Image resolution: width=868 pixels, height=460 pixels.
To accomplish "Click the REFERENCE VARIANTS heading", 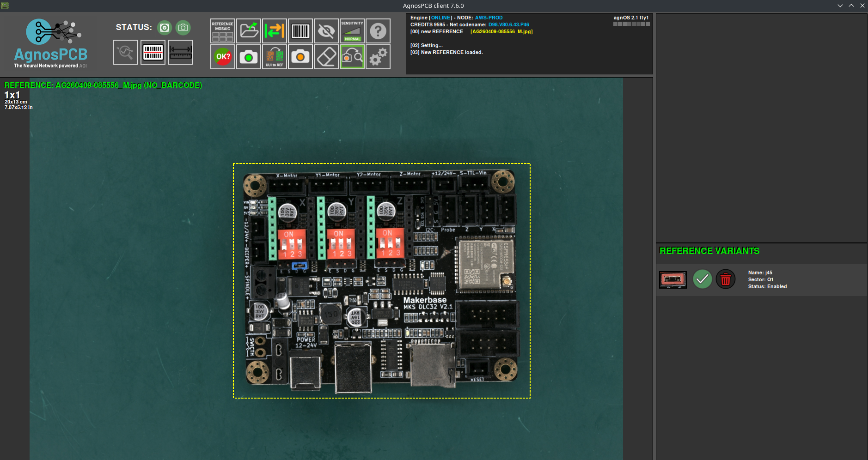I will point(709,251).
